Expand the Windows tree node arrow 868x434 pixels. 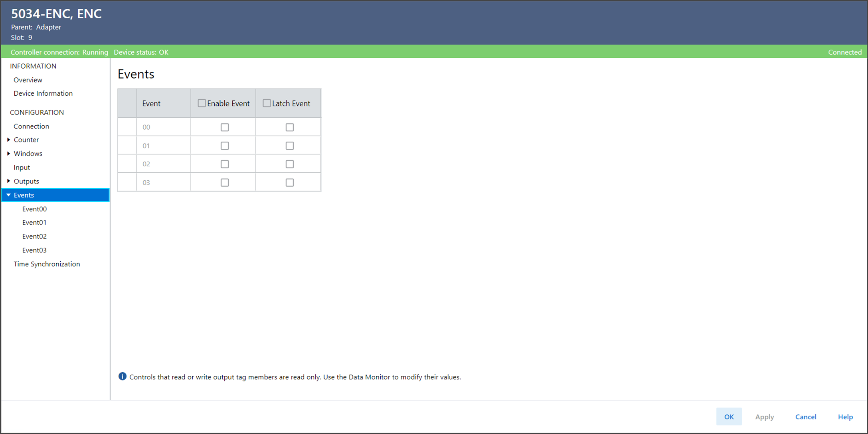(x=8, y=154)
